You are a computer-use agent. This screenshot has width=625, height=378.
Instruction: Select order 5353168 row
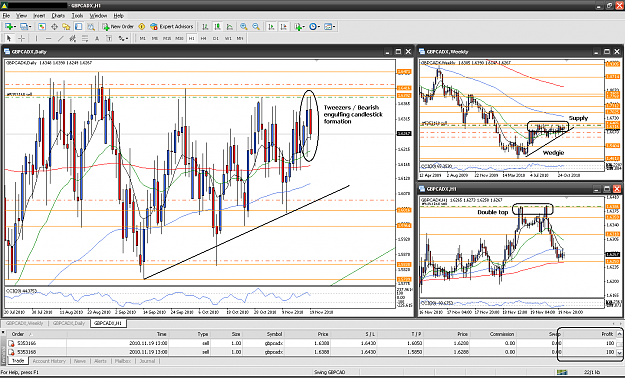(x=311, y=352)
